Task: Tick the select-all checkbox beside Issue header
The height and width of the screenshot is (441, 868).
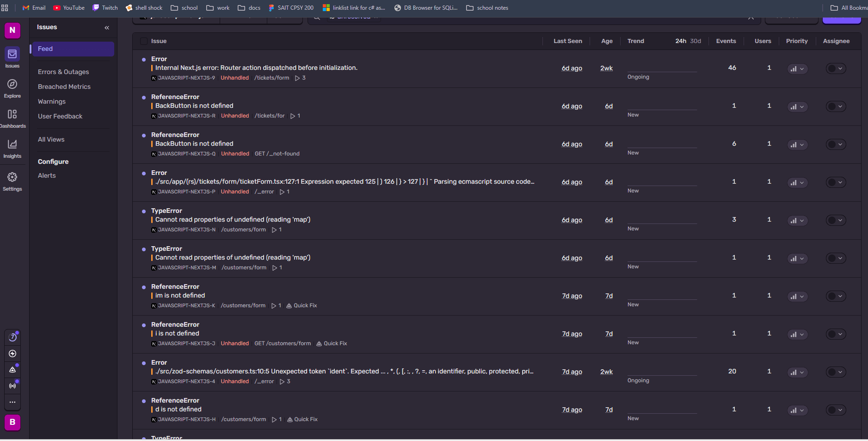Action: (144, 41)
